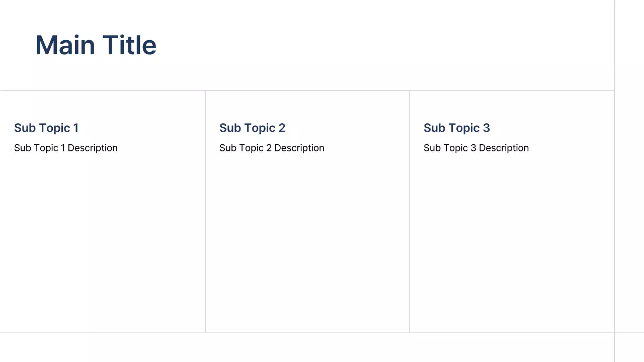The height and width of the screenshot is (362, 644).
Task: Select the Sub Topic 3 heading
Action: (456, 128)
